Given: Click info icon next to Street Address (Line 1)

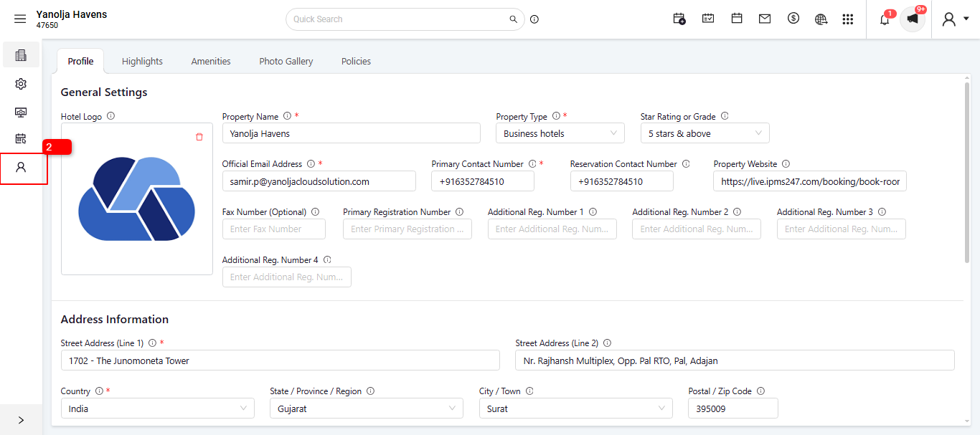Looking at the screenshot, I should coord(152,343).
